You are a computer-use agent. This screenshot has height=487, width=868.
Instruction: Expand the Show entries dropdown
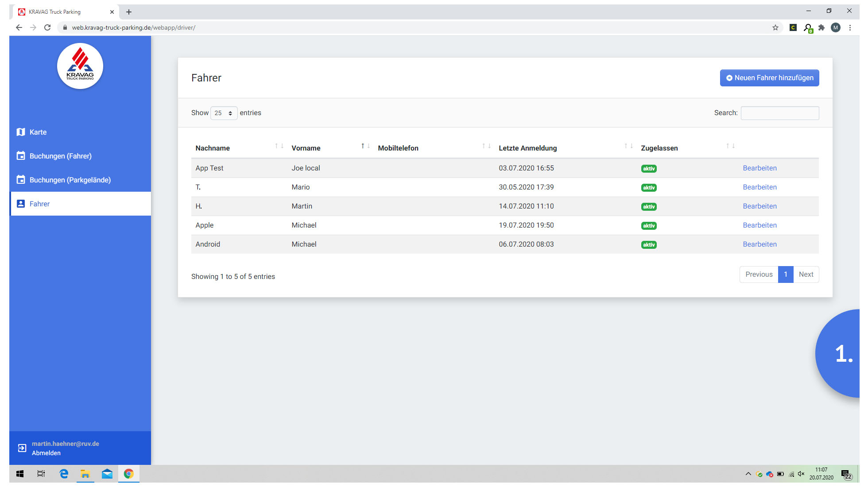[224, 113]
